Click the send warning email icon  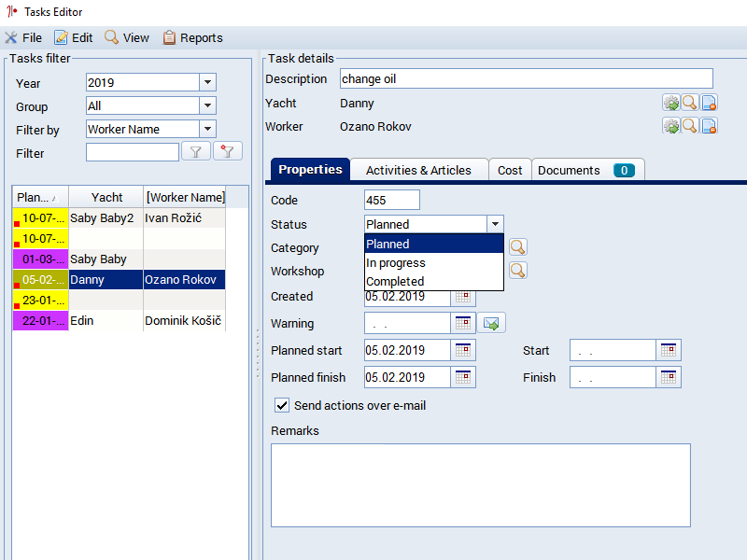click(x=491, y=324)
